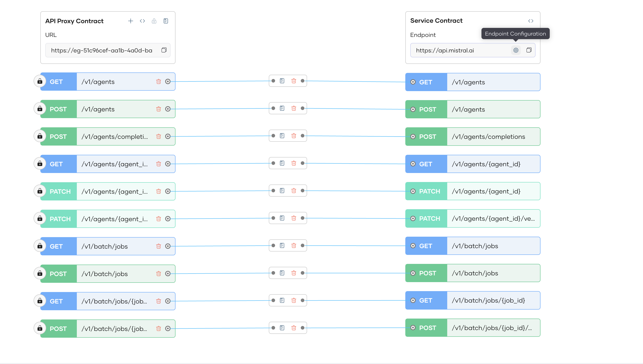Image resolution: width=643 pixels, height=364 pixels.
Task: Delete the GET /v1/agents proxy route
Action: [158, 81]
